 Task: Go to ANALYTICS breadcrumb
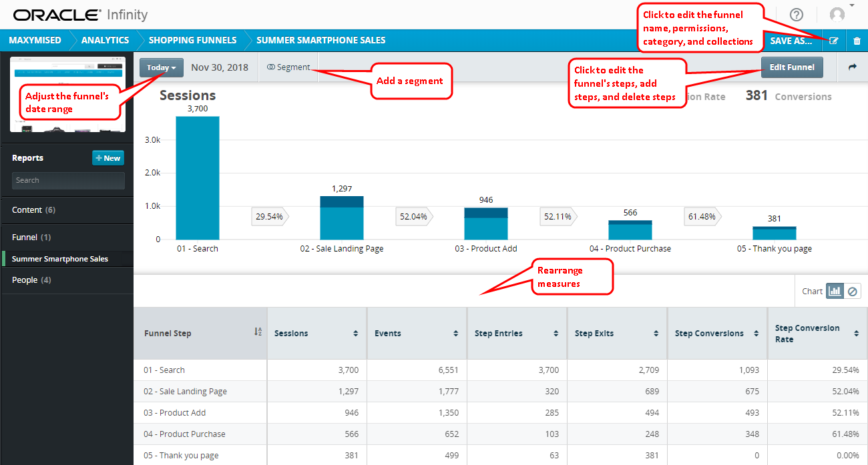coord(105,41)
